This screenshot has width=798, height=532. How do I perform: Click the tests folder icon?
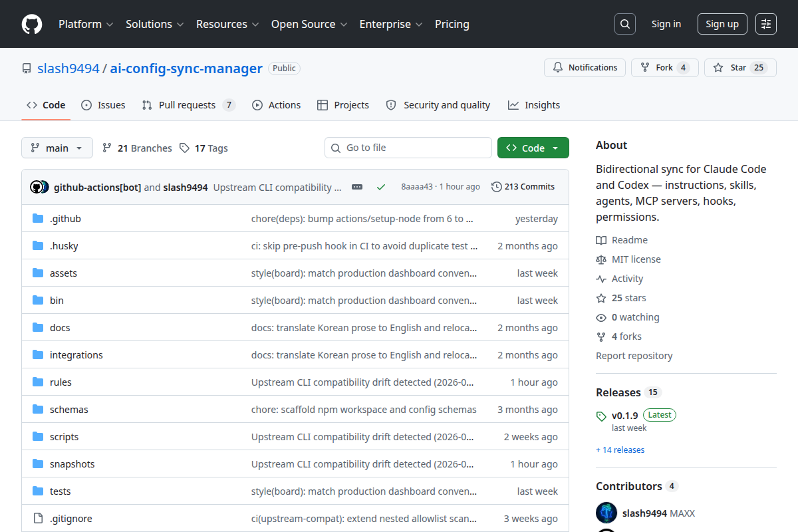tap(38, 491)
